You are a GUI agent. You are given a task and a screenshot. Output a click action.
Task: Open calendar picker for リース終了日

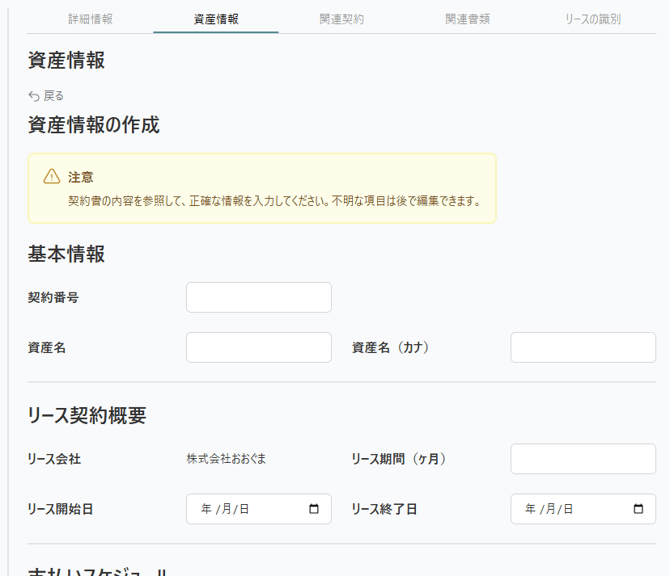click(x=638, y=509)
